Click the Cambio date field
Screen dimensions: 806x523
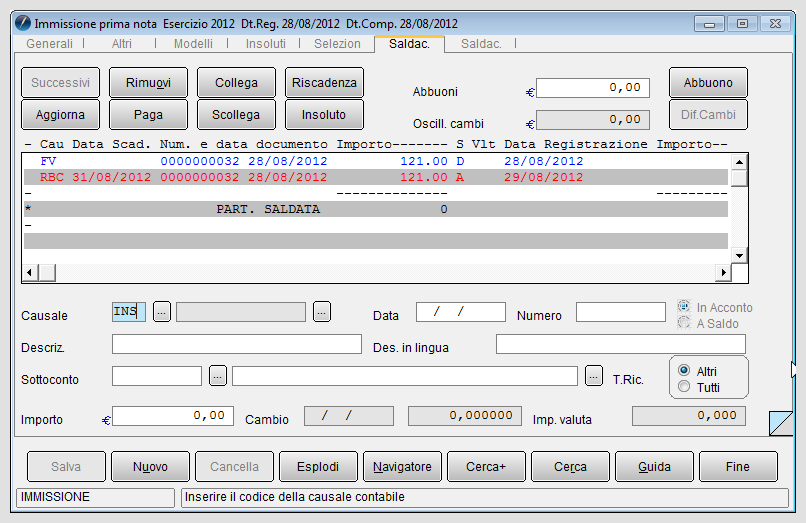(349, 416)
